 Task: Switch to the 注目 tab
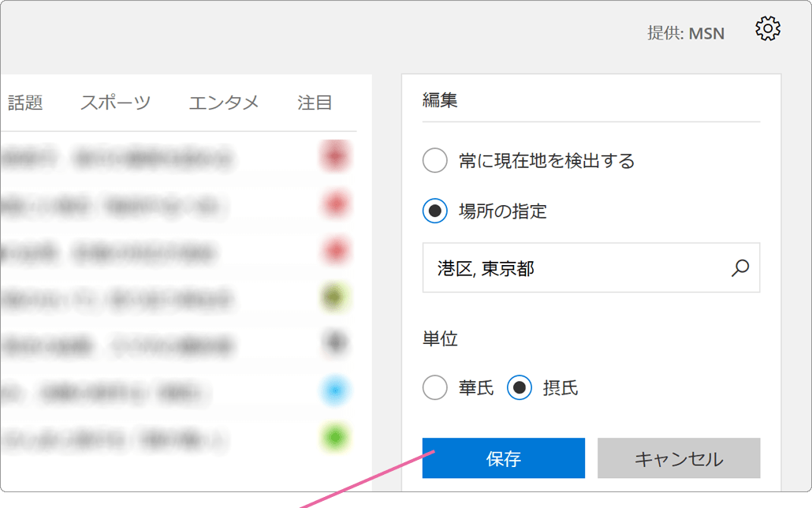point(315,103)
